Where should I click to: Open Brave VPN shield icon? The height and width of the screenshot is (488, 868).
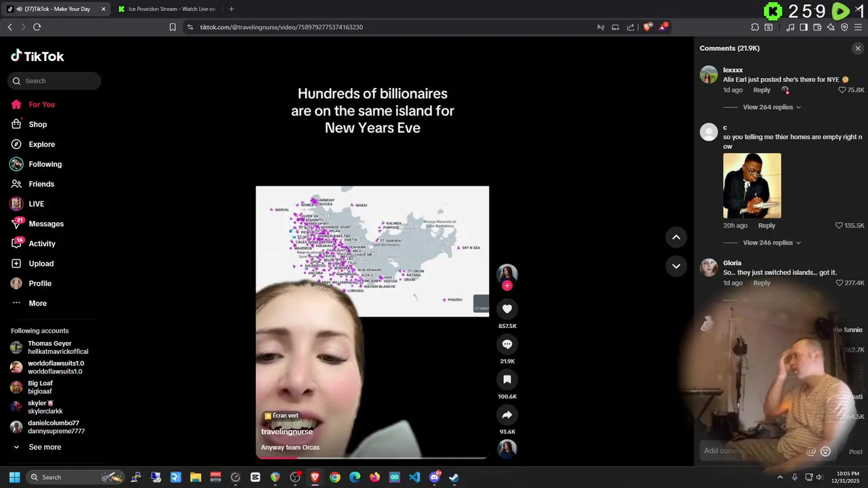[x=844, y=27]
